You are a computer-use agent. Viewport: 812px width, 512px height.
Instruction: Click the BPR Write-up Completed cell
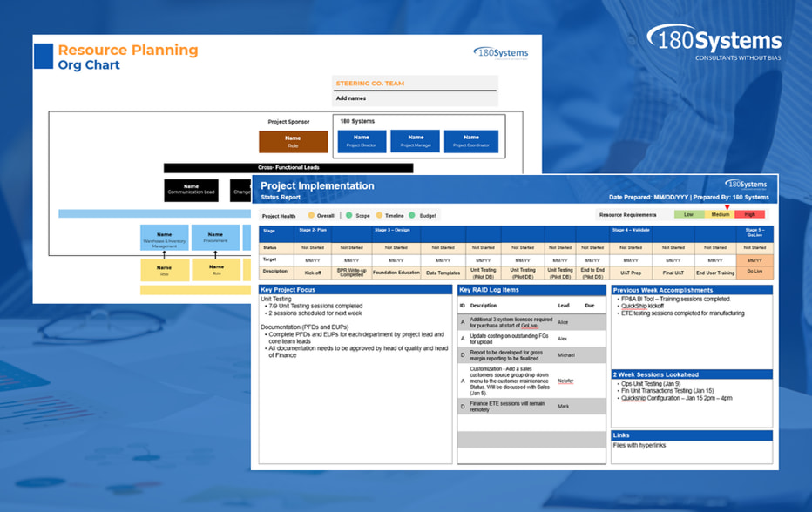[x=352, y=273]
